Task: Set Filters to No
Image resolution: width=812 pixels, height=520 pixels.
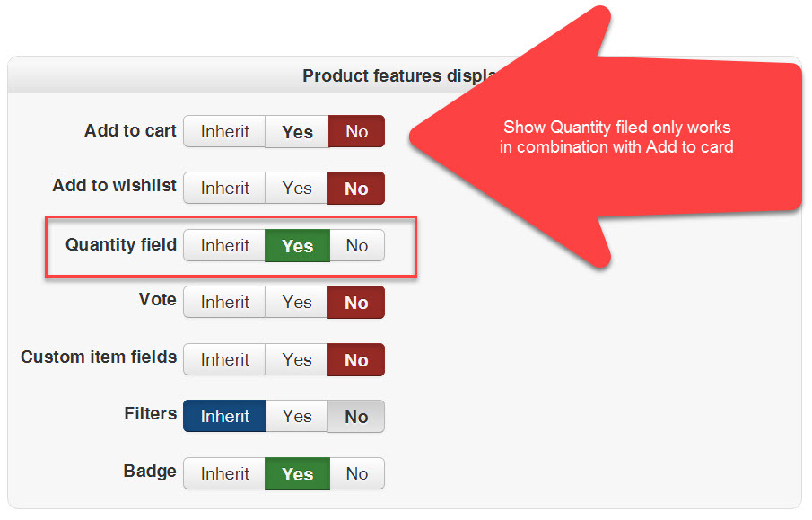Action: (356, 416)
